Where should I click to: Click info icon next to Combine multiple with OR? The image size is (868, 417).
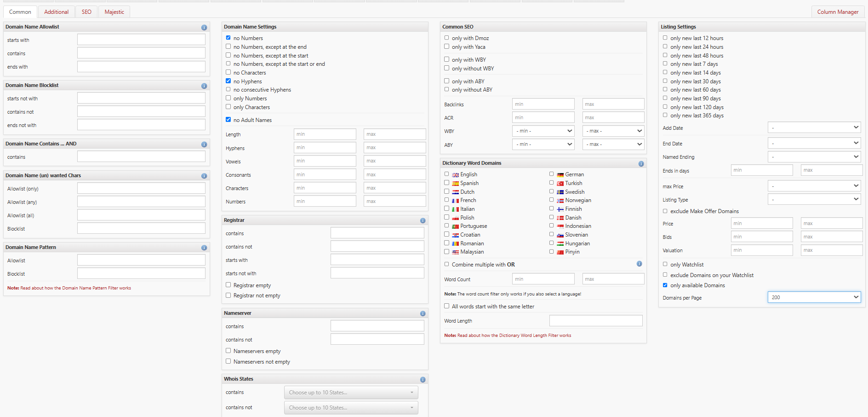(639, 264)
